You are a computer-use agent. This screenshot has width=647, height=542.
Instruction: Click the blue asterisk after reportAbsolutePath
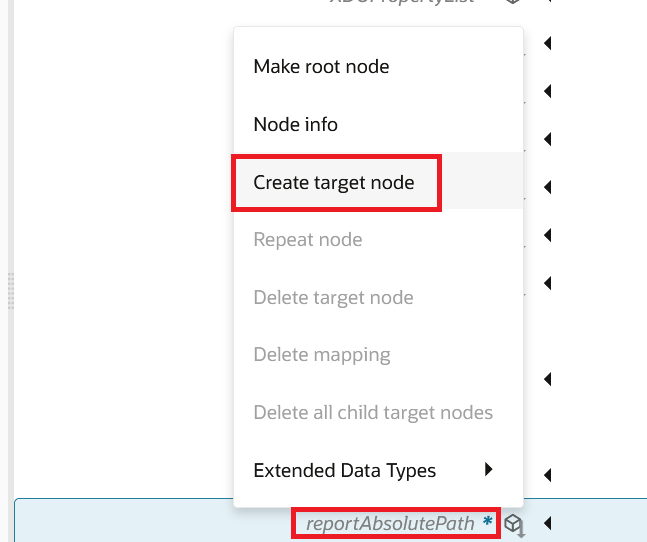click(x=487, y=521)
